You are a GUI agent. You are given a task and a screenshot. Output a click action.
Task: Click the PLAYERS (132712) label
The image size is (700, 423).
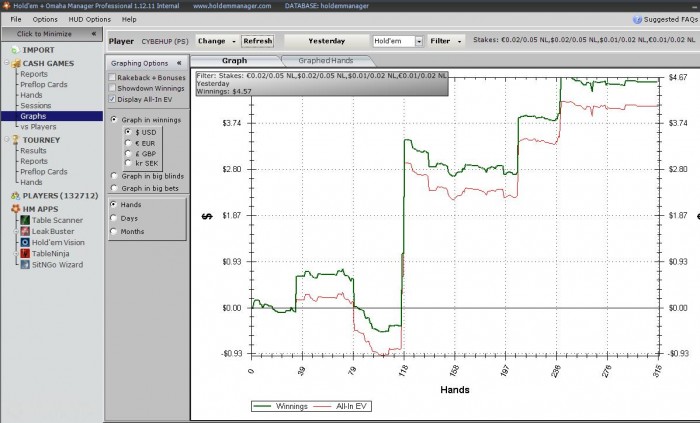tap(60, 196)
